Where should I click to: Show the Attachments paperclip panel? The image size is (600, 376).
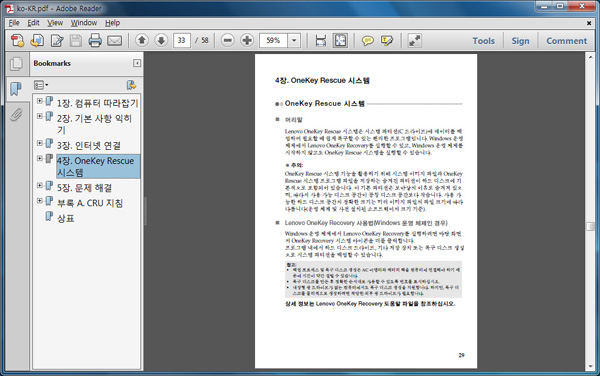click(x=16, y=114)
